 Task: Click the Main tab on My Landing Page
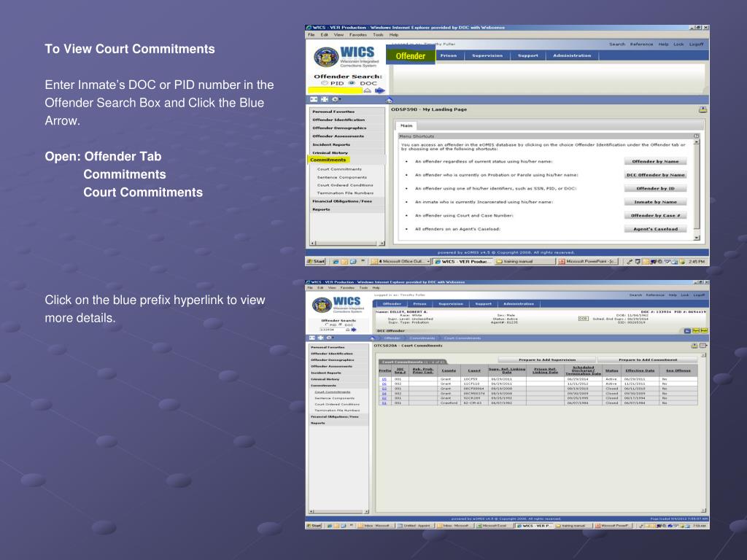point(406,125)
